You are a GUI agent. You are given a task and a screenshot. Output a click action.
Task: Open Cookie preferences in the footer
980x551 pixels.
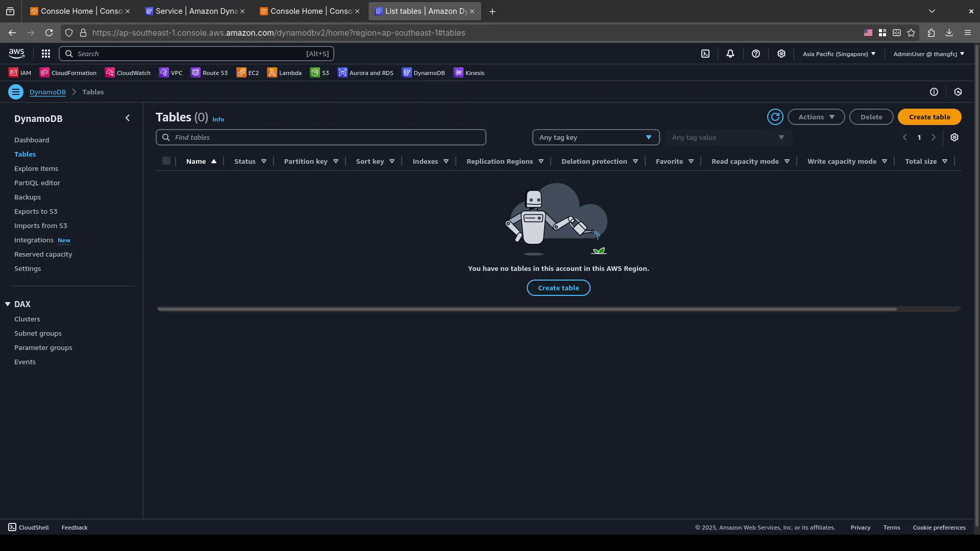[x=939, y=528]
